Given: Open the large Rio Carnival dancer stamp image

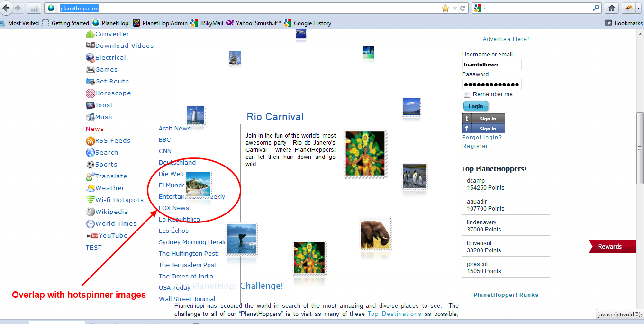Looking at the screenshot, I should 365,154.
